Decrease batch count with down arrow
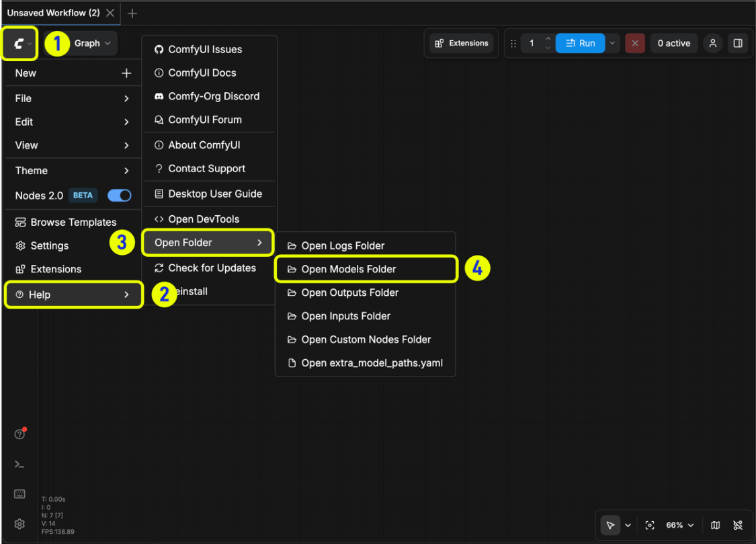The height and width of the screenshot is (544, 756). click(x=548, y=48)
